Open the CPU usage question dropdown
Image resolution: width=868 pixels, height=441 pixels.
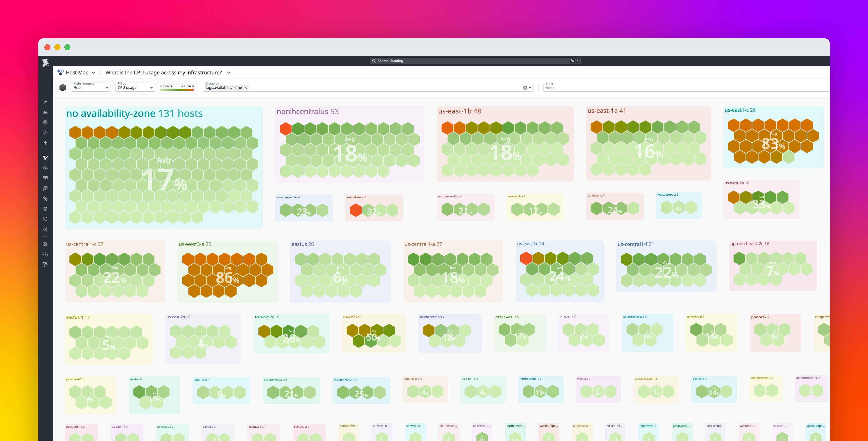[229, 72]
